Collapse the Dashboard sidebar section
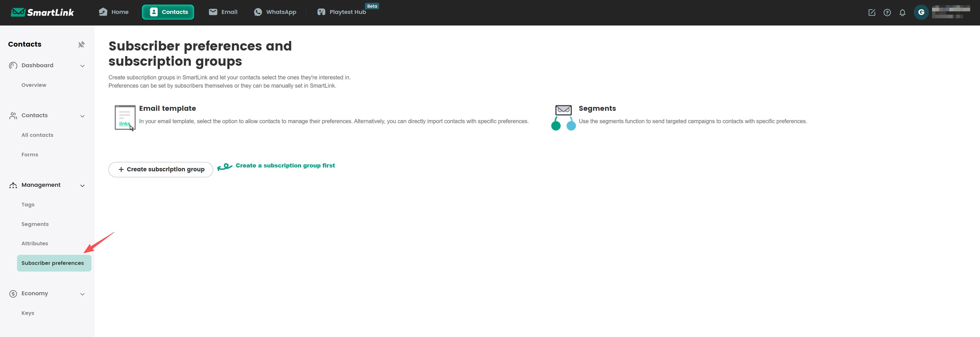 tap(82, 66)
